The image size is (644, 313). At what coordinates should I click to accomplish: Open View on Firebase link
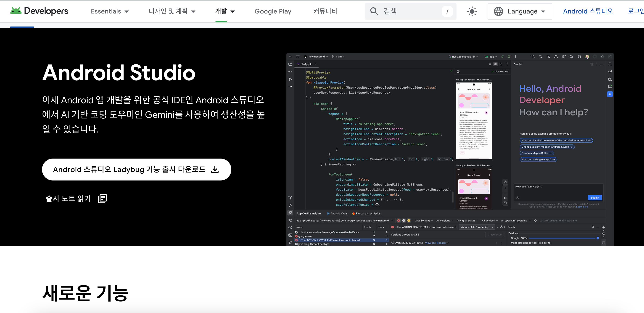[436, 243]
